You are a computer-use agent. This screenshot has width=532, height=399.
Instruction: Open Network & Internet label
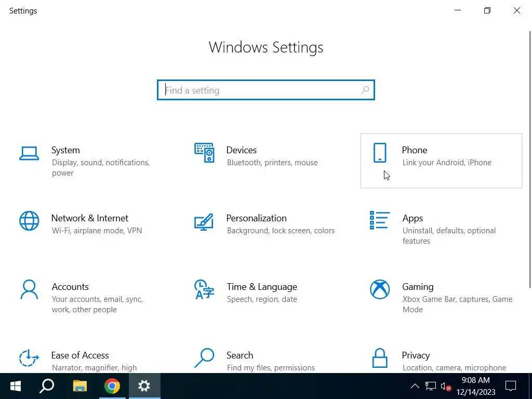[x=89, y=218]
